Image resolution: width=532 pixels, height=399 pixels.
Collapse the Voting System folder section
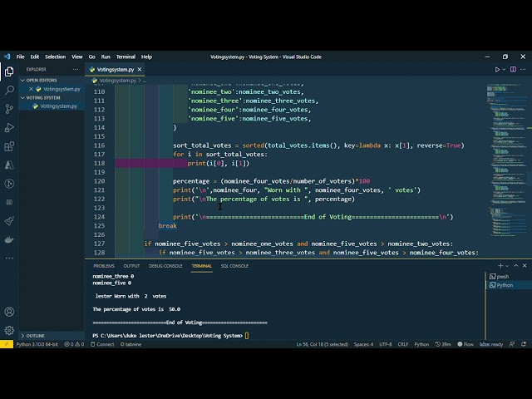point(43,98)
